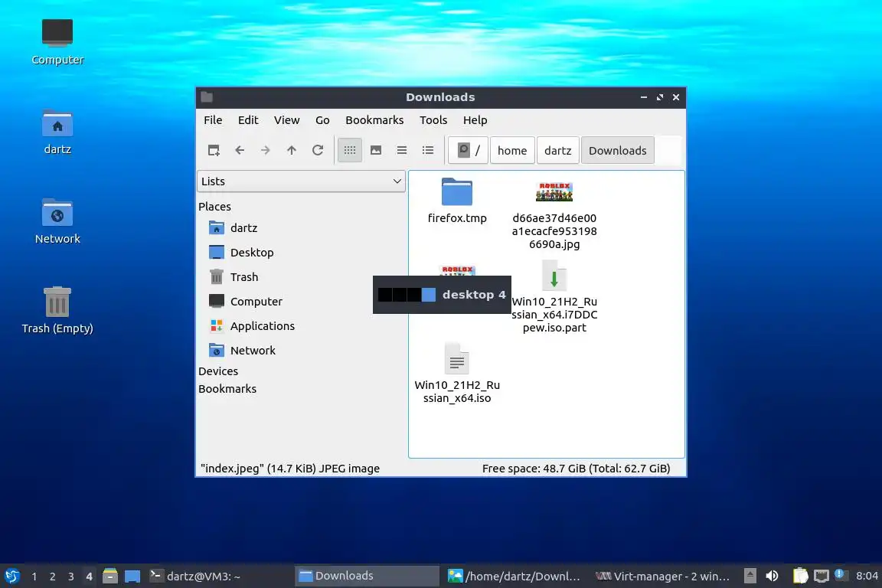Switch to icon view
Screen dimensions: 882x588
(350, 150)
